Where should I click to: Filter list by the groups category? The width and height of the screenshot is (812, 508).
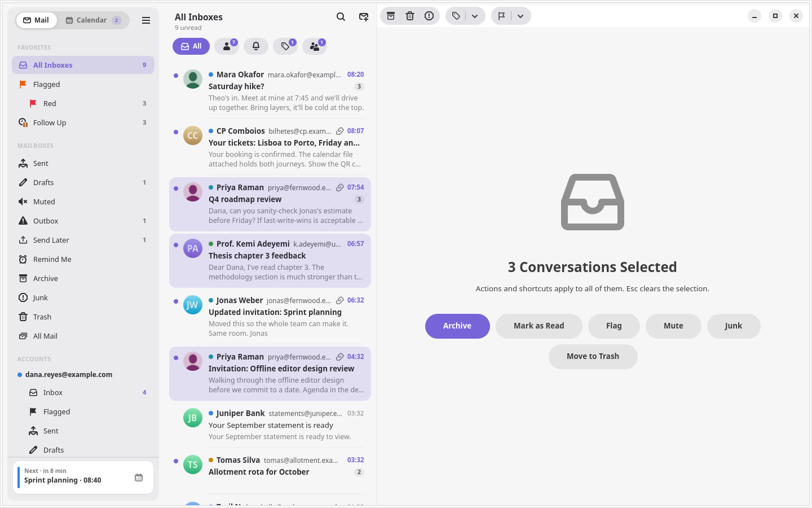click(x=315, y=46)
